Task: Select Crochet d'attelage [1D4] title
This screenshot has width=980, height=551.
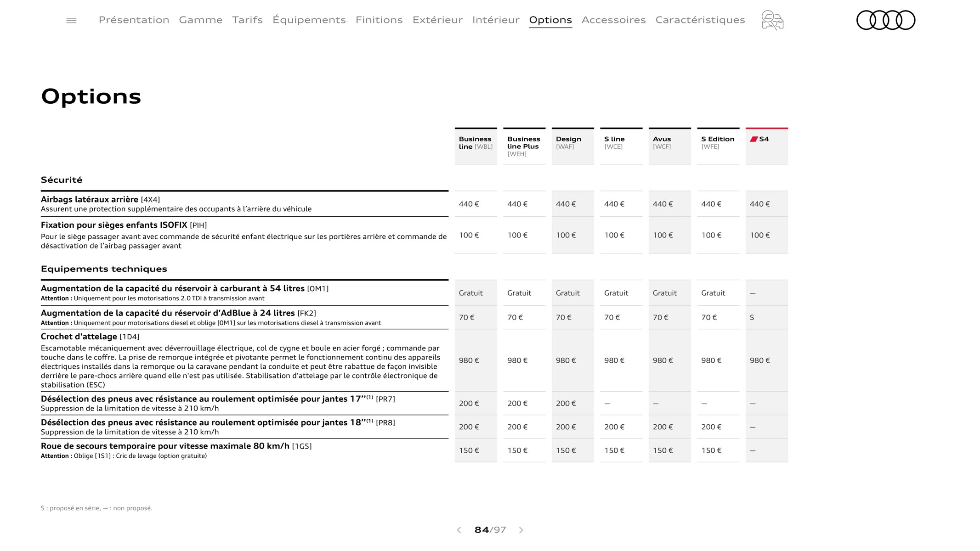Action: (90, 337)
